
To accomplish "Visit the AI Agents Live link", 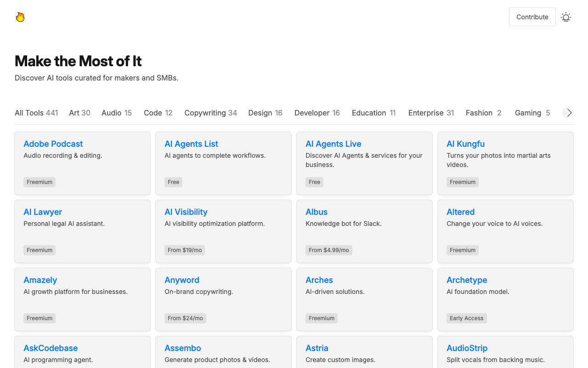I will 334,144.
